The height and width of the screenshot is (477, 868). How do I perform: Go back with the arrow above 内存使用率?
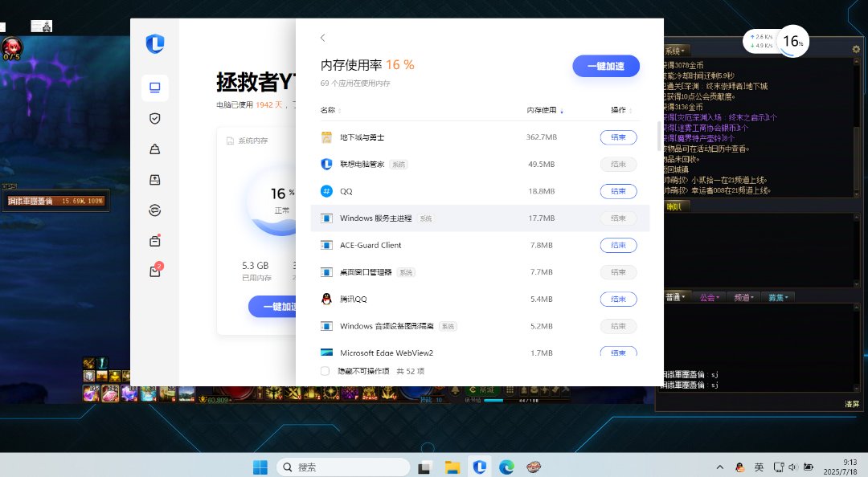[x=323, y=39]
